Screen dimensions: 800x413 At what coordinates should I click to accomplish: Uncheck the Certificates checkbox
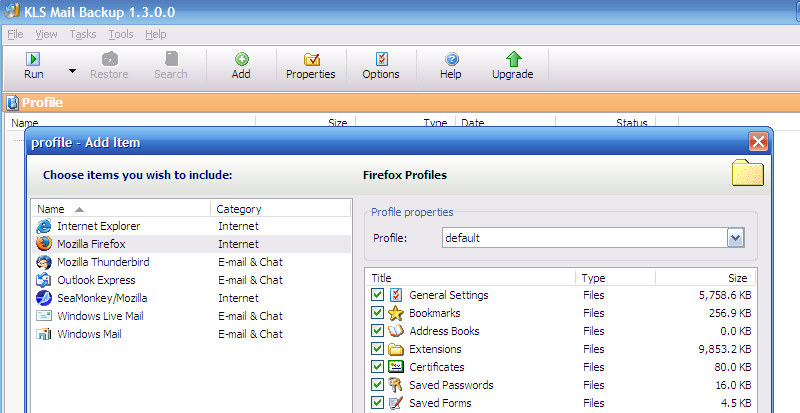pos(378,367)
